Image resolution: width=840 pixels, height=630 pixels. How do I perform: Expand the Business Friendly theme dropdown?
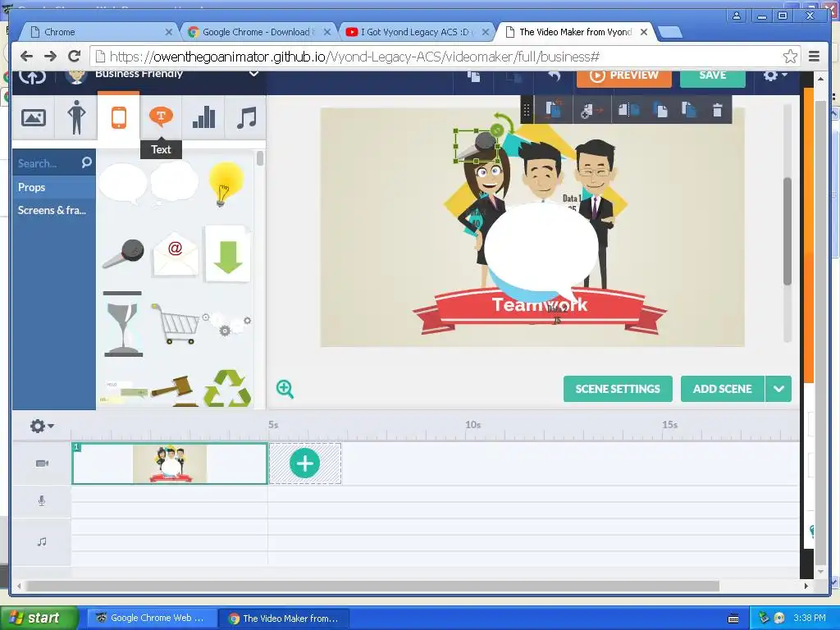pos(253,74)
